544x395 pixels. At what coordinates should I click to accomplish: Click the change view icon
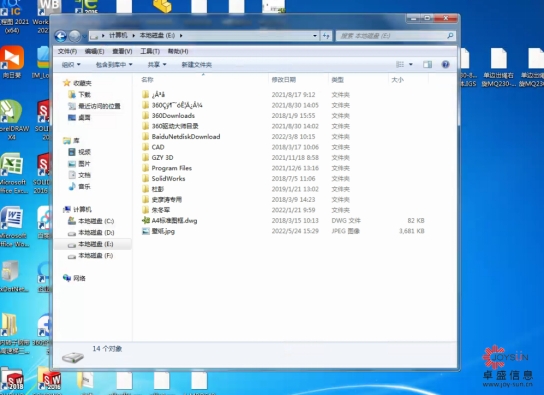click(400, 65)
